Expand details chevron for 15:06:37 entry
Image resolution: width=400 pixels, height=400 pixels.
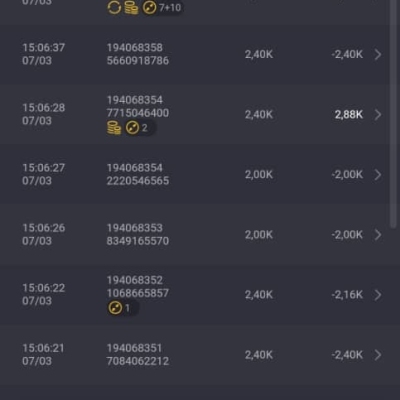(x=378, y=54)
